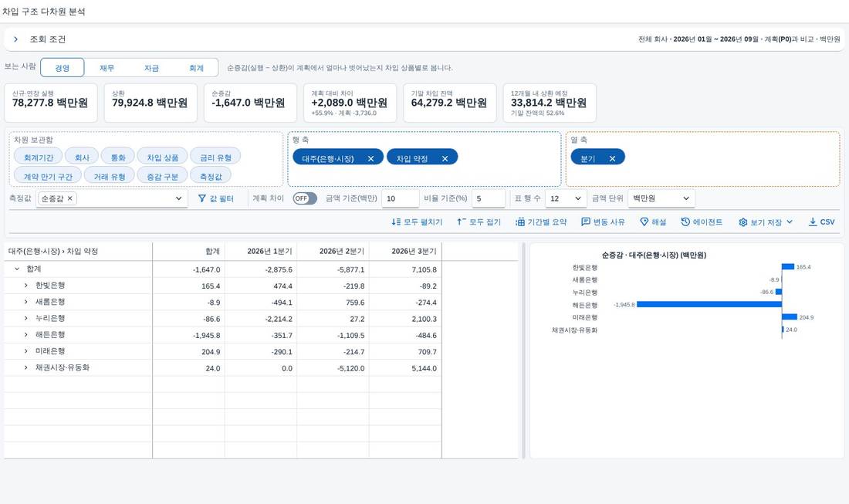Click 모두 접기 collapse-all icon button
This screenshot has width=849, height=504.
(479, 222)
